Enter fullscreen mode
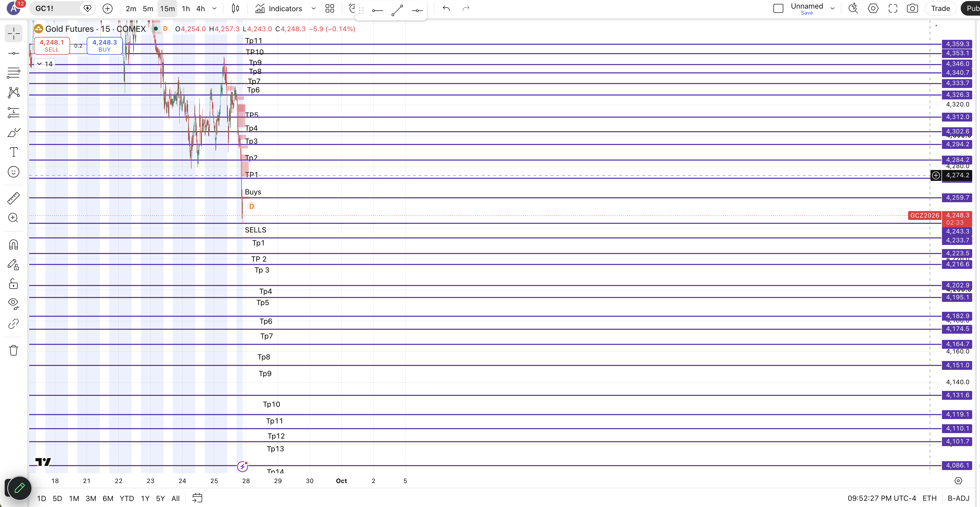980x507 pixels. point(893,8)
